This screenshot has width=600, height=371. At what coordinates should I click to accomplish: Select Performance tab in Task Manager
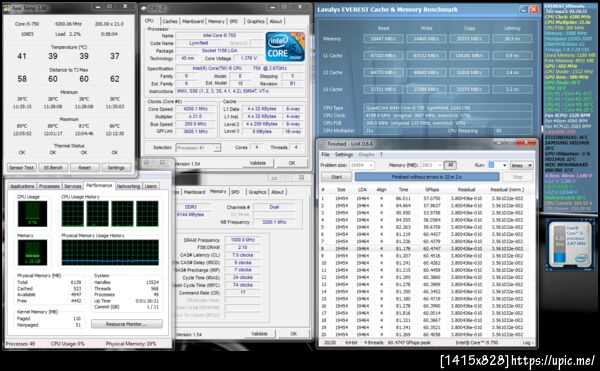99,186
